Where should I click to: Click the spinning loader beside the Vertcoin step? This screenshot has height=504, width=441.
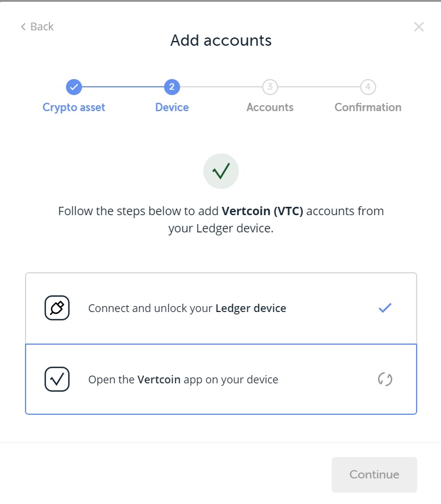coord(385,379)
